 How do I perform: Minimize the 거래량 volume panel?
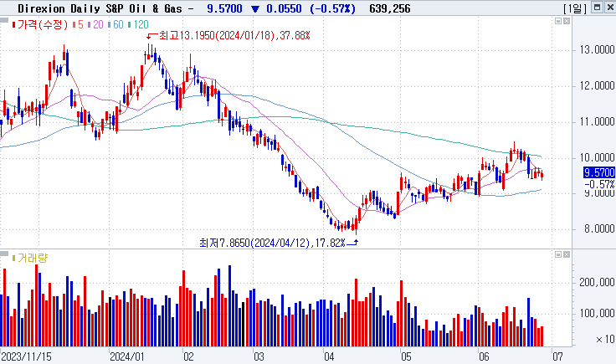558,254
